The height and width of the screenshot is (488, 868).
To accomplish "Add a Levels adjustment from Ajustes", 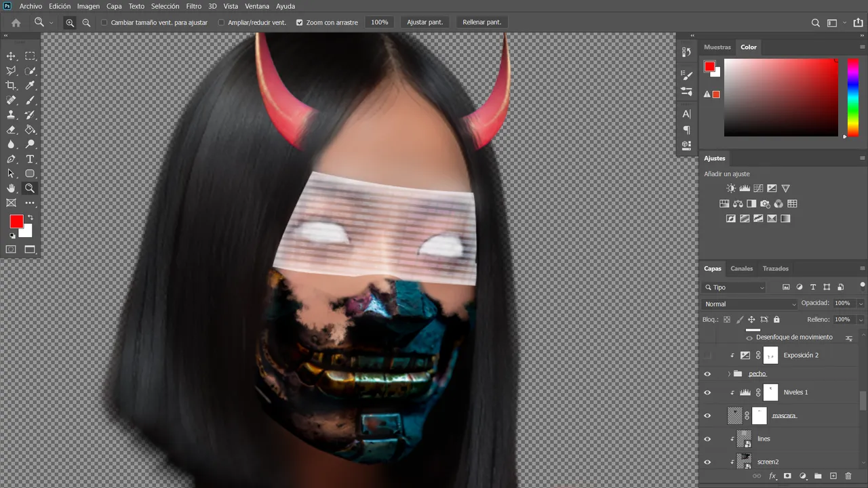I will [745, 188].
